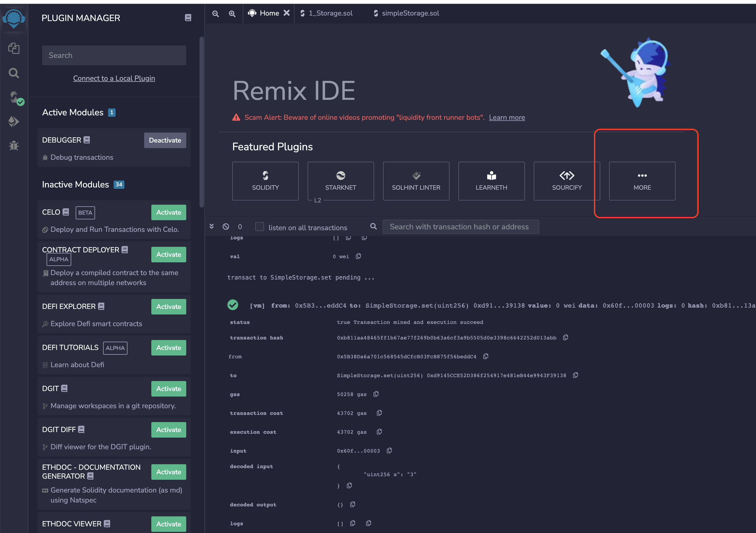Viewport: 756px width, 533px height.
Task: Copy the SimpleStorage.set 'to' address
Action: (x=575, y=375)
